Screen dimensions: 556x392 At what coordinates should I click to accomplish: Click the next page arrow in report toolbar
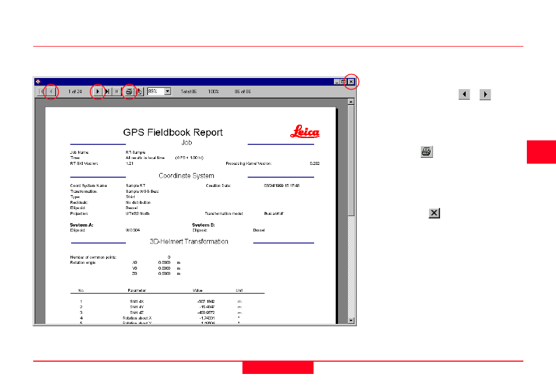coord(97,91)
